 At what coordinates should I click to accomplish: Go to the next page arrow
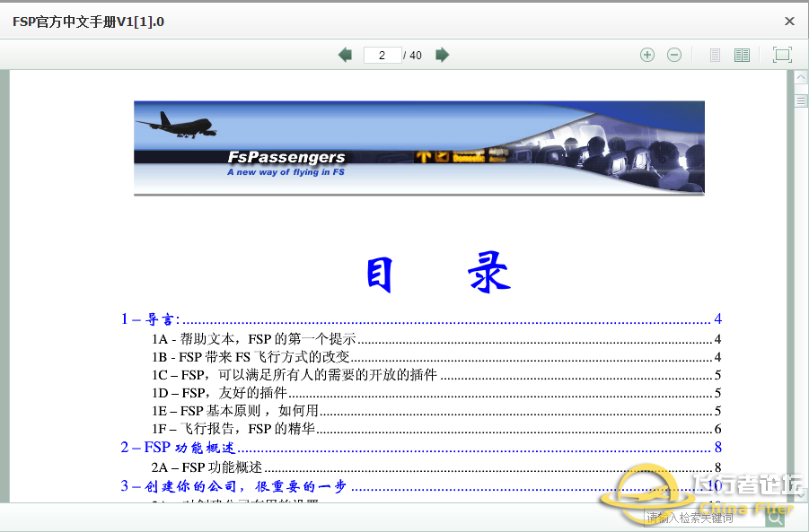click(442, 55)
